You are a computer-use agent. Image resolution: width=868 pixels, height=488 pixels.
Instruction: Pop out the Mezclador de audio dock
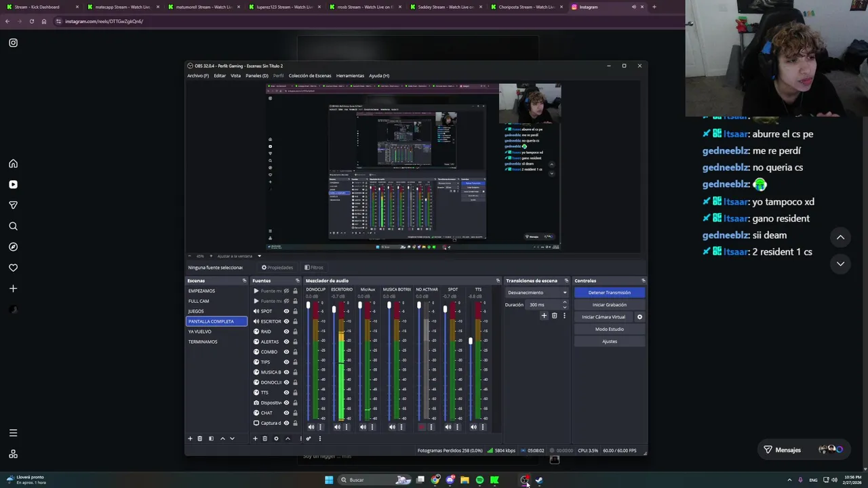pyautogui.click(x=498, y=281)
